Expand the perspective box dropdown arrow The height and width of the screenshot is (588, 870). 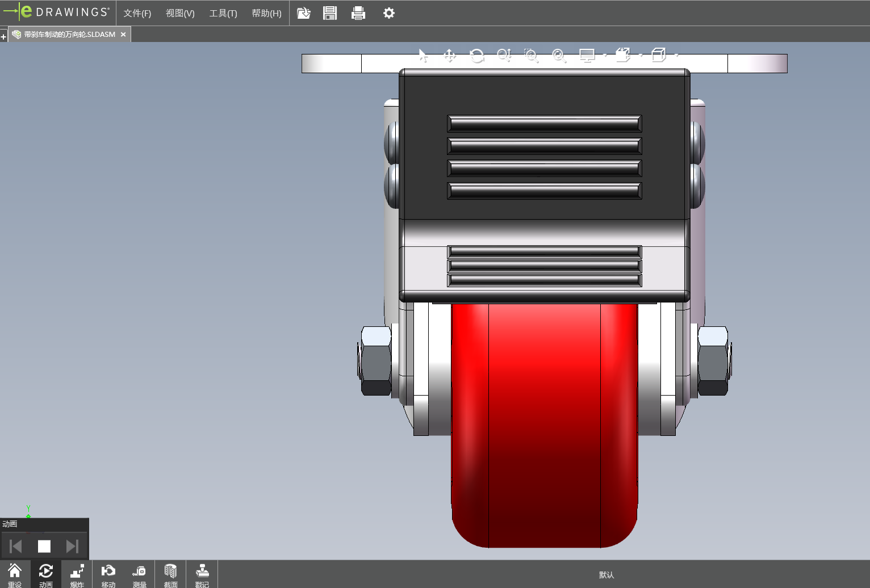click(677, 56)
